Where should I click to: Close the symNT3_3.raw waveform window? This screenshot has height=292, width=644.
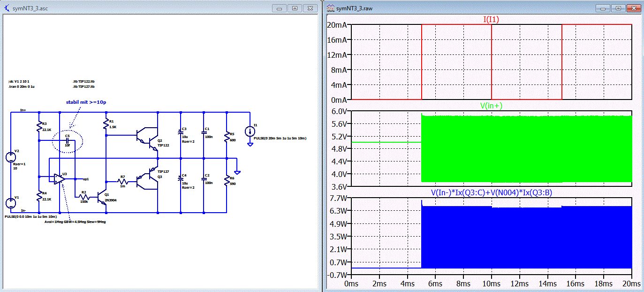point(634,8)
